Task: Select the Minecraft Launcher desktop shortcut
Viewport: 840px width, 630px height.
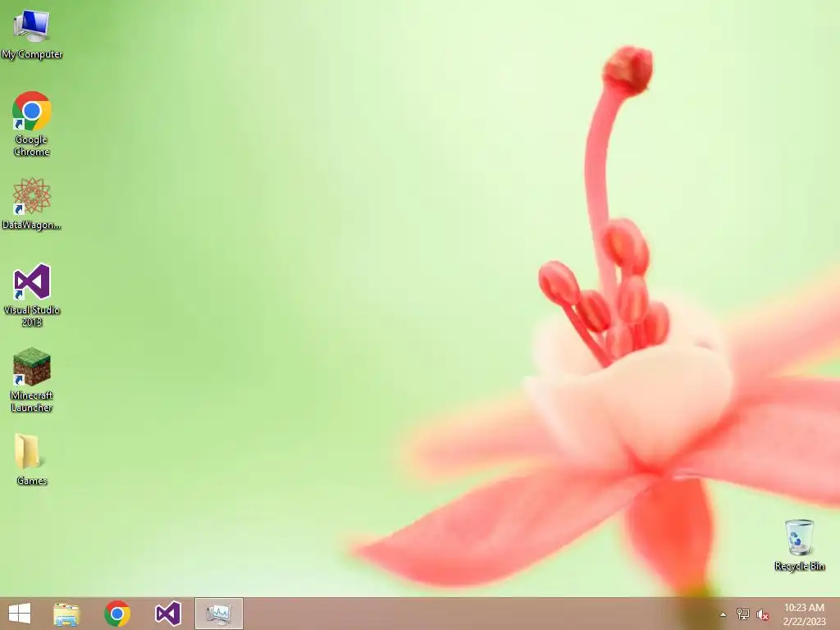Action: [x=32, y=380]
